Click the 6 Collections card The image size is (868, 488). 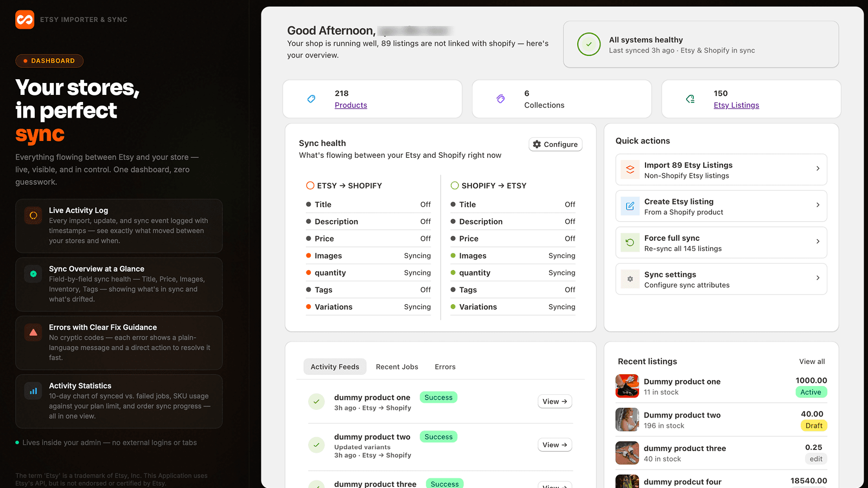pyautogui.click(x=561, y=99)
